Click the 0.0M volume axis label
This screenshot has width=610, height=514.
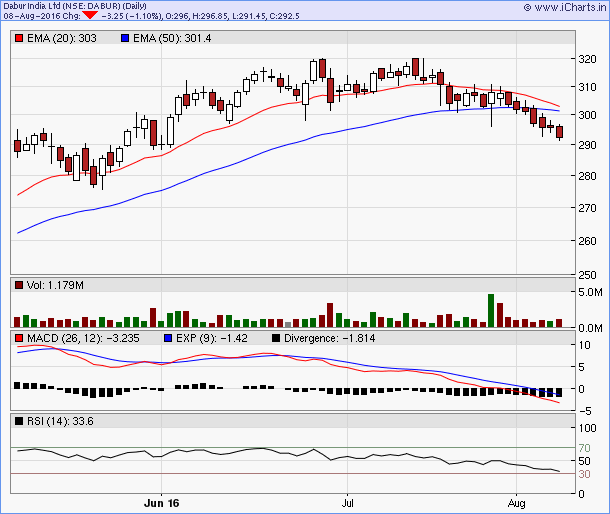click(x=590, y=328)
